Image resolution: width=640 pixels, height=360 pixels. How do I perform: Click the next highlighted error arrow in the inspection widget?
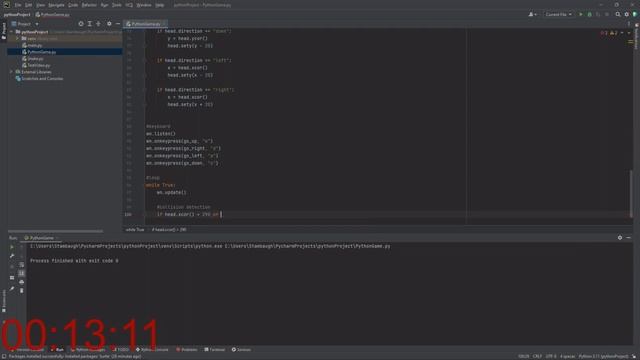pyautogui.click(x=629, y=33)
